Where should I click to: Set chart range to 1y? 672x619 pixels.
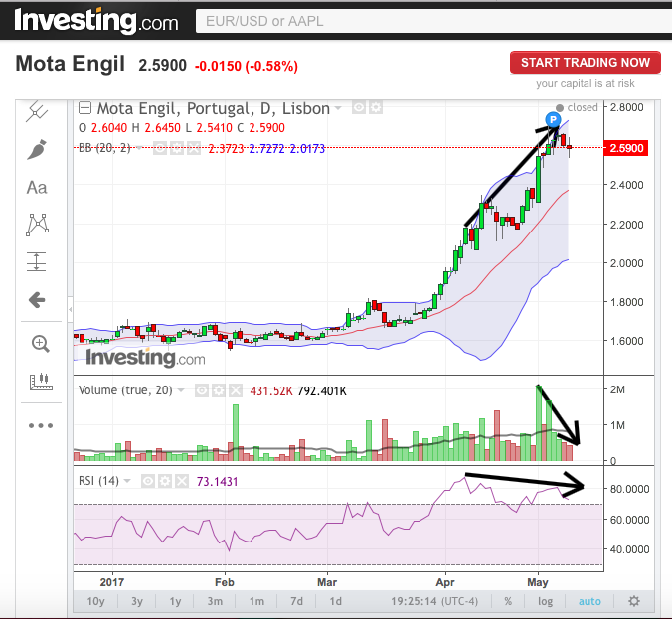[175, 601]
